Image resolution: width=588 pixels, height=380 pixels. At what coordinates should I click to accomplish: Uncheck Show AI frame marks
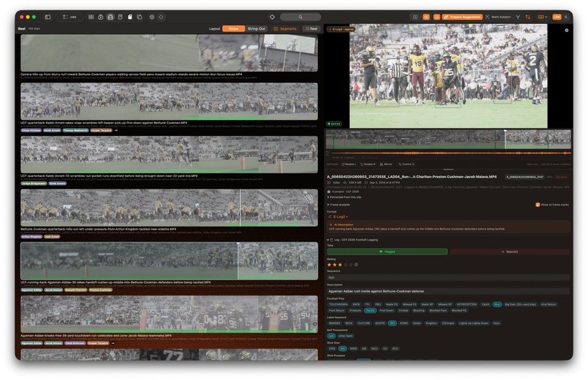(538, 204)
